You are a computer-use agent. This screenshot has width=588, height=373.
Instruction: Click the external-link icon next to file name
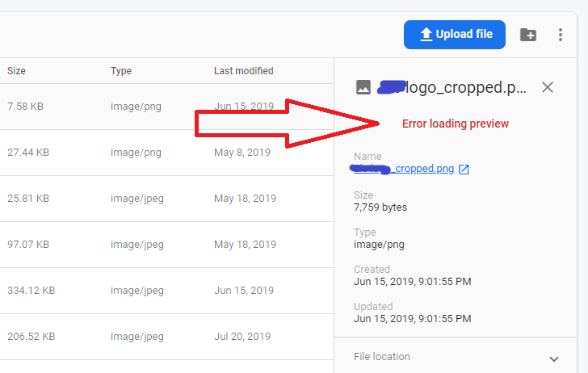coord(464,170)
